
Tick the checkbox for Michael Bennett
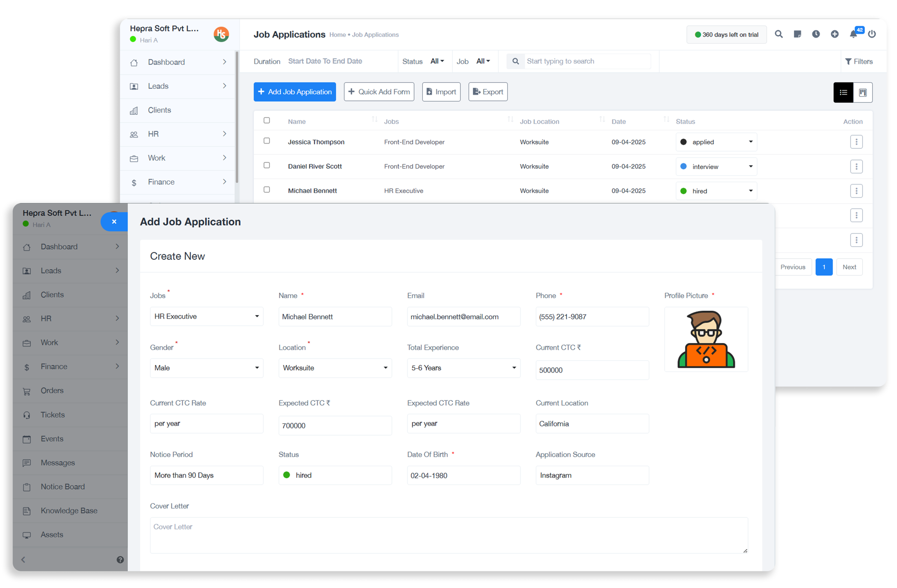(267, 190)
